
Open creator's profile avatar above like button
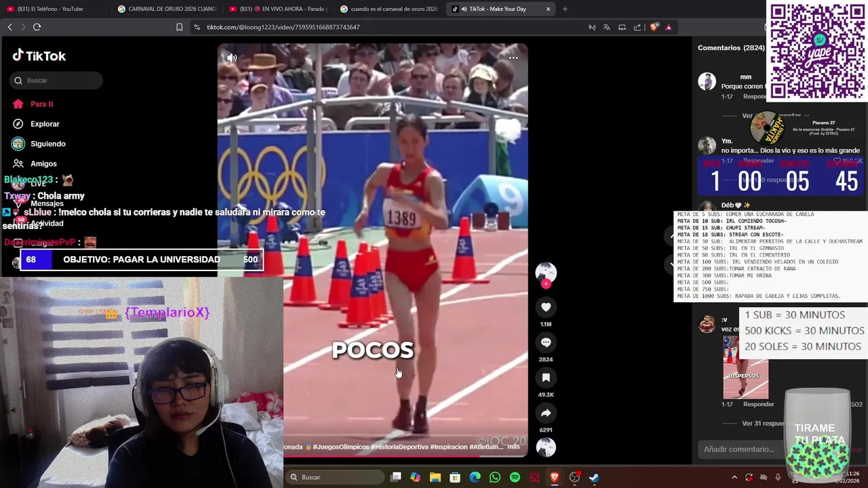tap(546, 272)
